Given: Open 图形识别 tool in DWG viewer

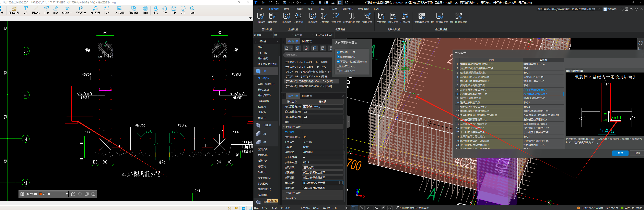Looking at the screenshot, I should click(14, 10).
